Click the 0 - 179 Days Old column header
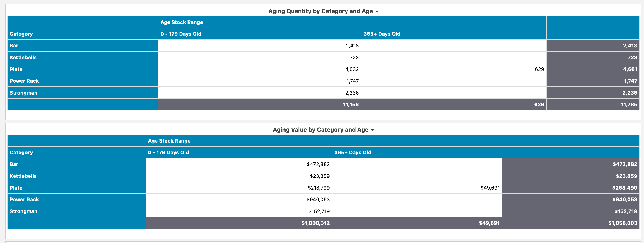This screenshot has height=243, width=644. click(181, 34)
